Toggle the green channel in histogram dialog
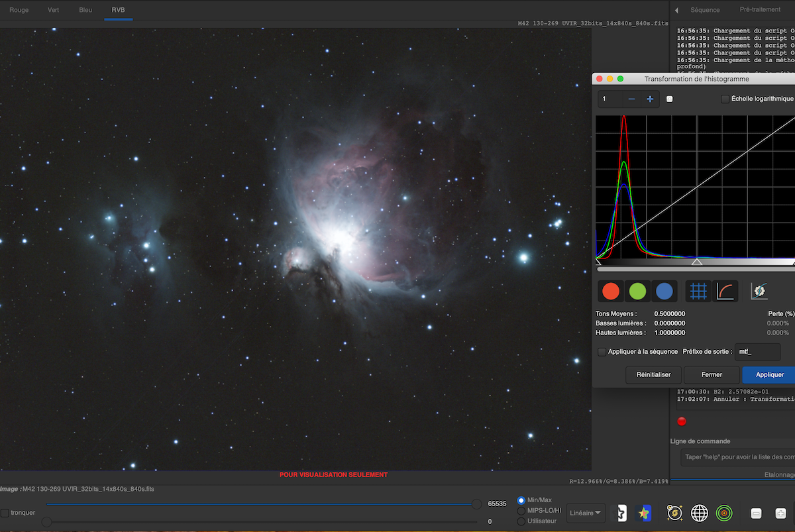 coord(637,291)
